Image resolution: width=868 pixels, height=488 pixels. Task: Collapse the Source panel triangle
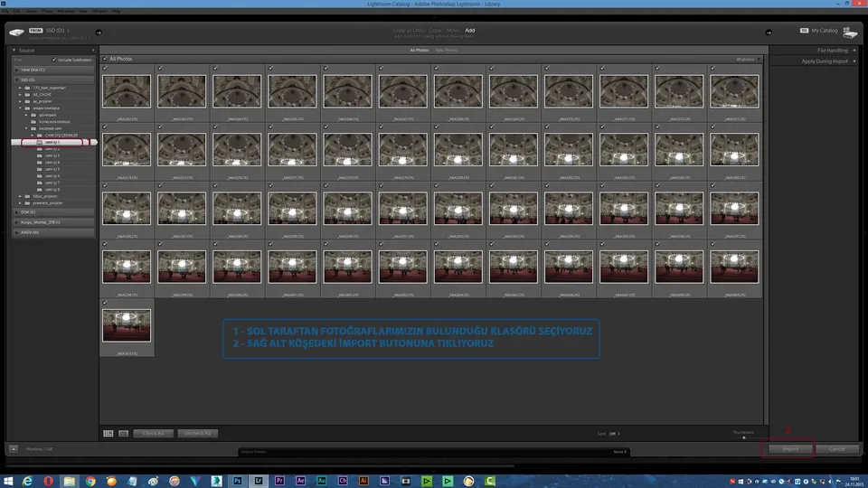(14, 51)
